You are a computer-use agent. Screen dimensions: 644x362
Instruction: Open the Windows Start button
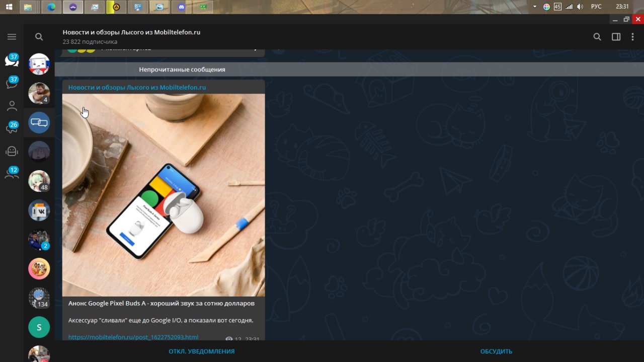pyautogui.click(x=9, y=7)
